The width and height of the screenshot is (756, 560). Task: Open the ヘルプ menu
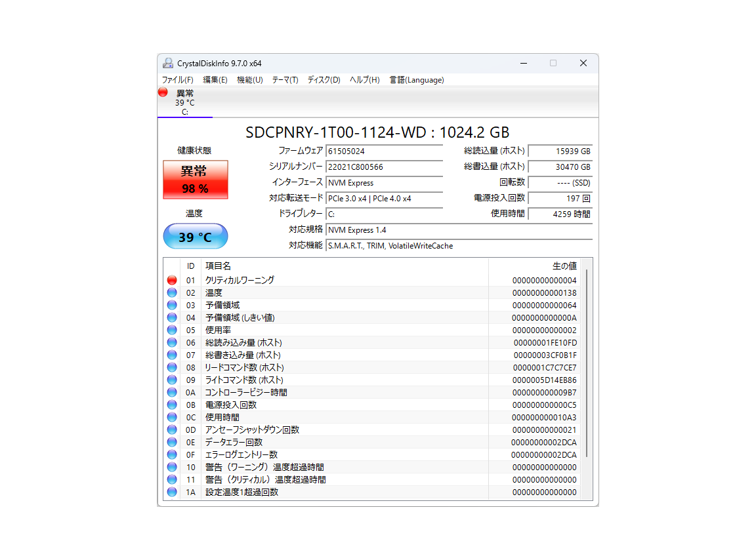pyautogui.click(x=364, y=79)
